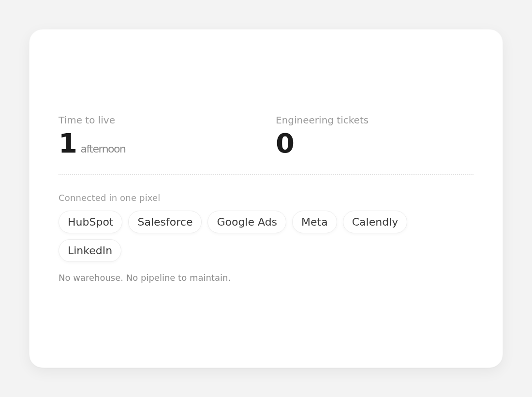532x397 pixels.
Task: Click blank card area above Time to live
Action: 266,71
